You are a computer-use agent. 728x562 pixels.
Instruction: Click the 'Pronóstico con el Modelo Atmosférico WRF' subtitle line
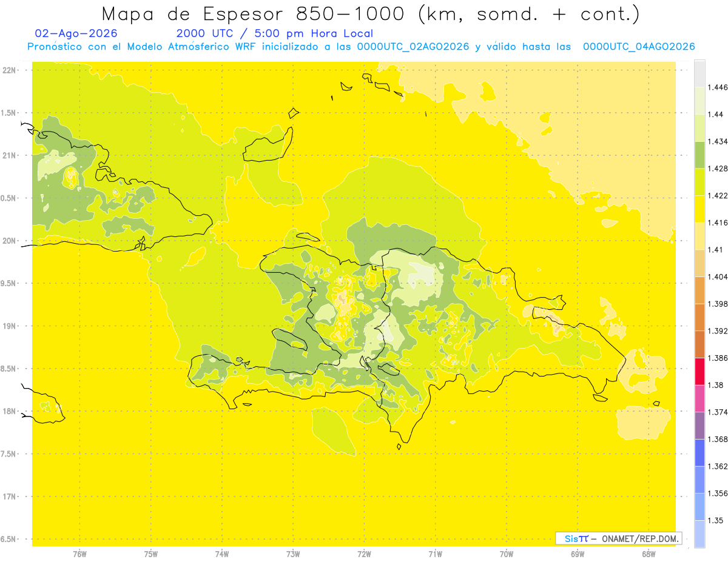click(x=361, y=47)
